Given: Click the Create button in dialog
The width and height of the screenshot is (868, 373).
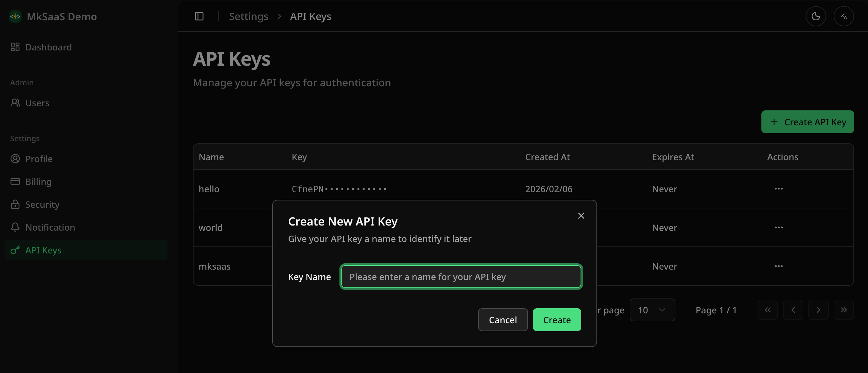Looking at the screenshot, I should coord(557,320).
